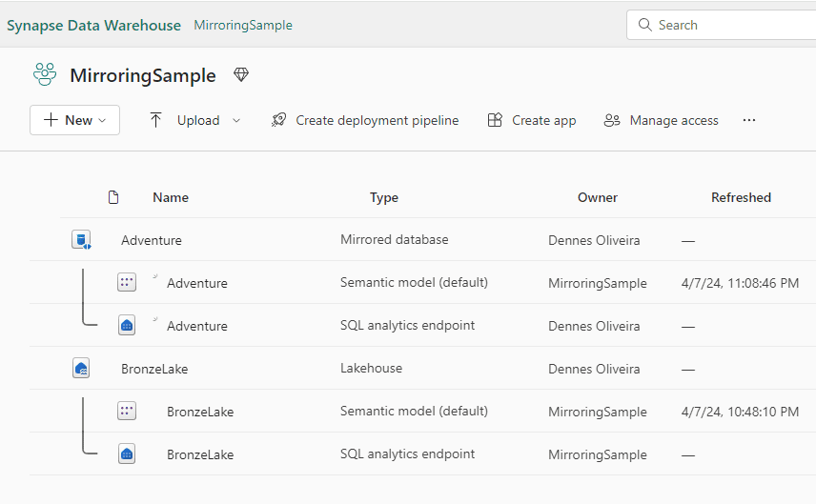The width and height of the screenshot is (816, 504).
Task: Click the Create app grid icon
Action: click(495, 120)
